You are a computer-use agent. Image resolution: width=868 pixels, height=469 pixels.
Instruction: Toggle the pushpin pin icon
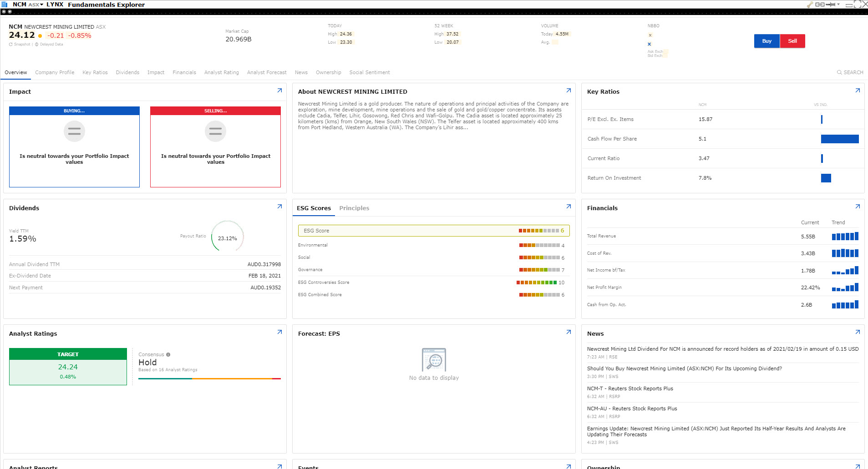[x=831, y=5]
